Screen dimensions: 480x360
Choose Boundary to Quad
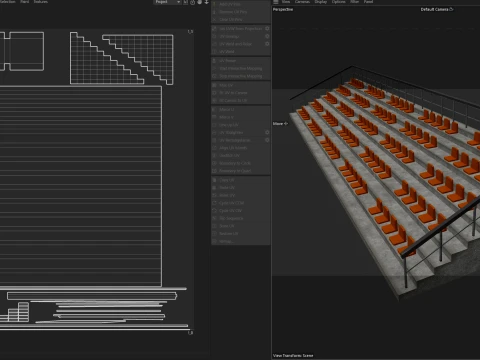pos(241,171)
